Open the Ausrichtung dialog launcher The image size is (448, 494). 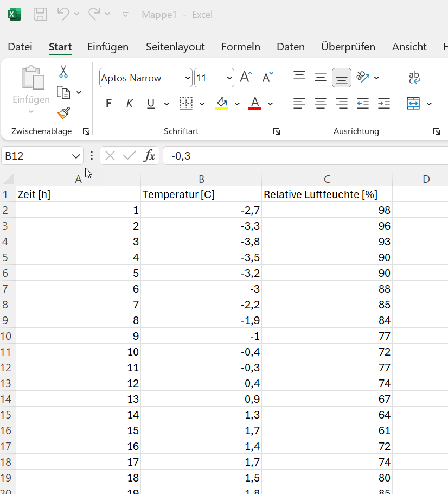point(437,131)
